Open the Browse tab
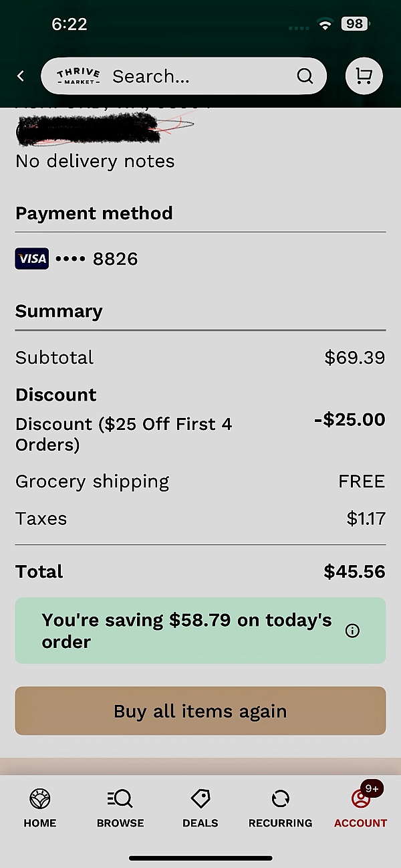 click(120, 808)
